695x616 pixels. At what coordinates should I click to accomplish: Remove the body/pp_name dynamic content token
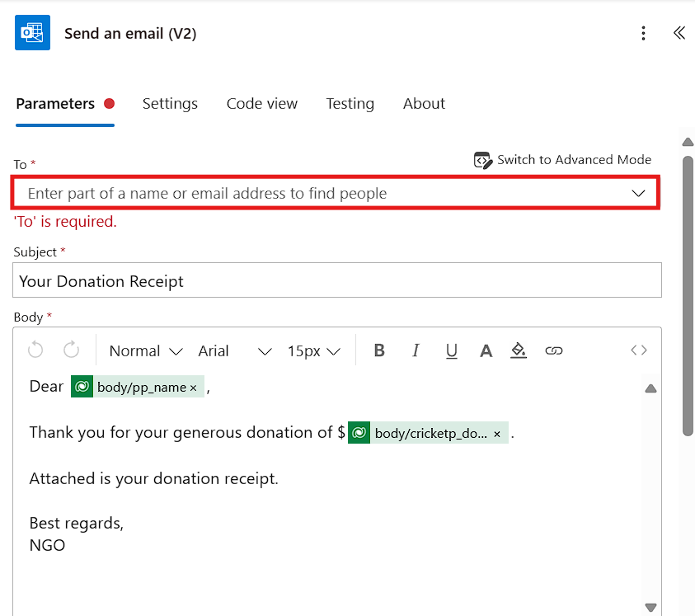pos(193,386)
